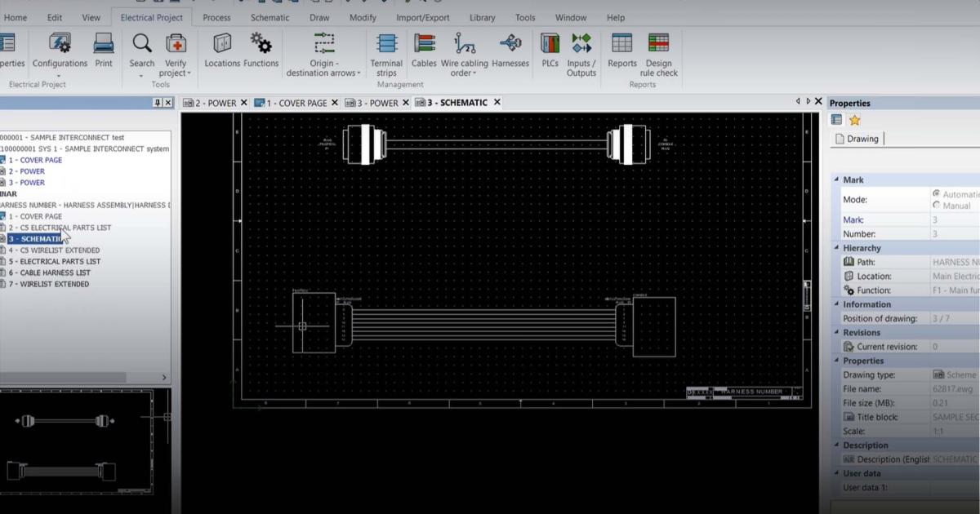Run Design rule check

click(659, 55)
